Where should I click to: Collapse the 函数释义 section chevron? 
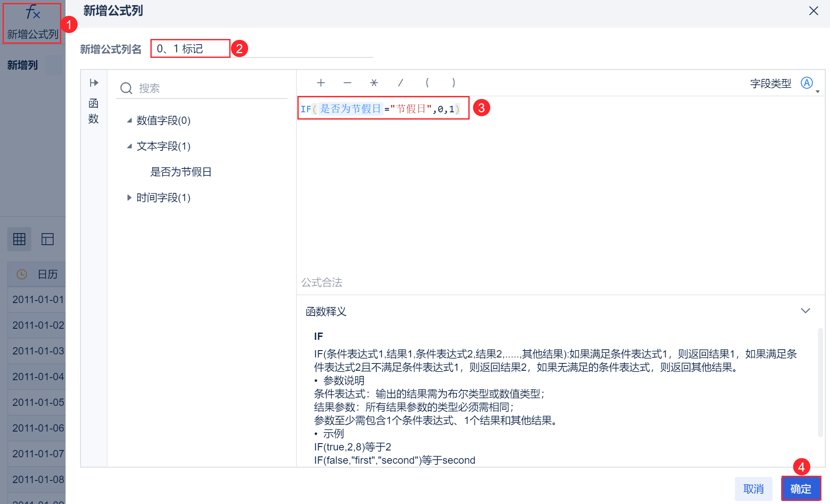(x=805, y=311)
